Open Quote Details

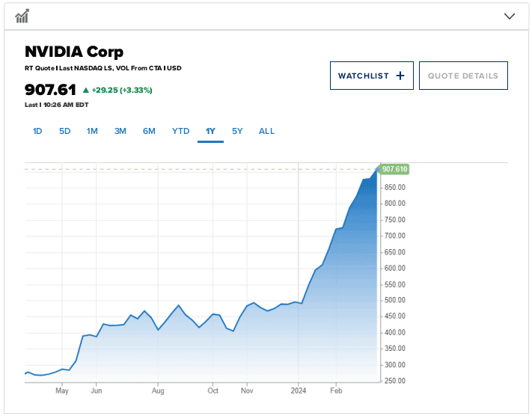tap(463, 76)
